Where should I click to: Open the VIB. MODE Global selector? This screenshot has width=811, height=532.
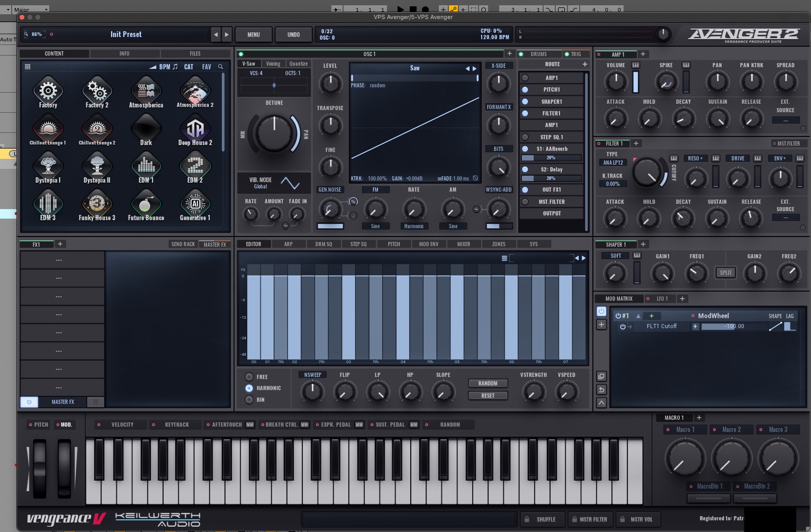point(260,186)
